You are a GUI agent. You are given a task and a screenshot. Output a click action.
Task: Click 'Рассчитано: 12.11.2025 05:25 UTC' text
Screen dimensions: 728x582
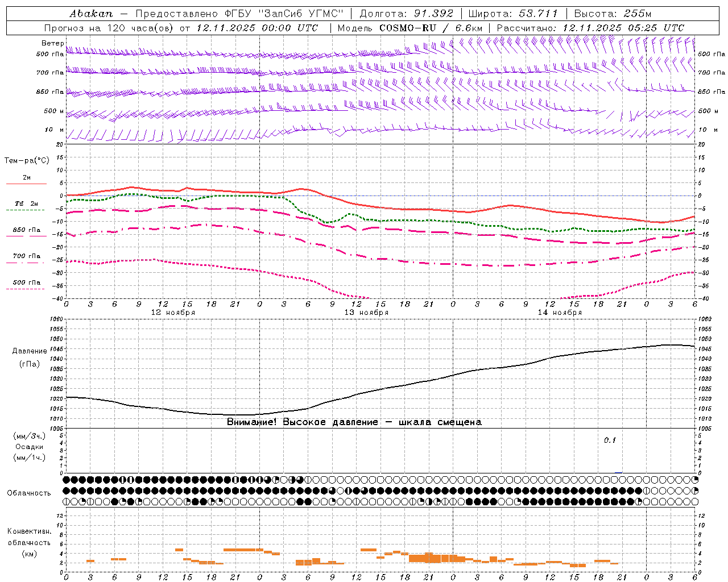(590, 28)
